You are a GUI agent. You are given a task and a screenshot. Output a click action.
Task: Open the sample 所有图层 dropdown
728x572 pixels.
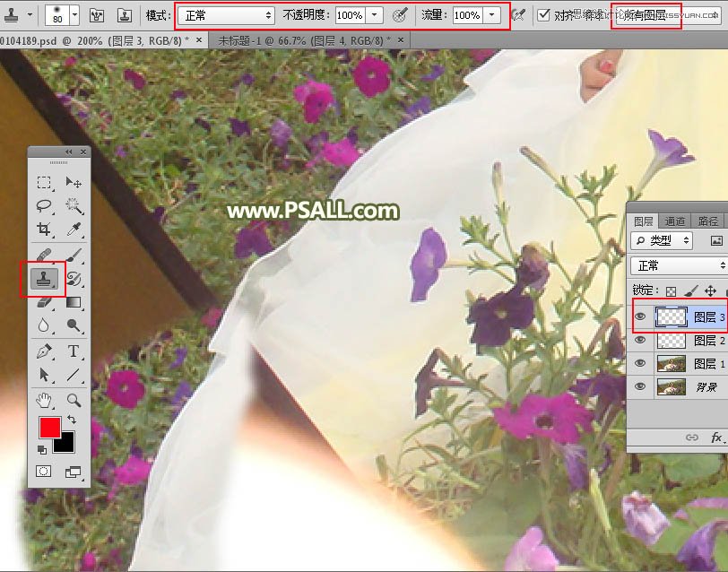(x=667, y=16)
